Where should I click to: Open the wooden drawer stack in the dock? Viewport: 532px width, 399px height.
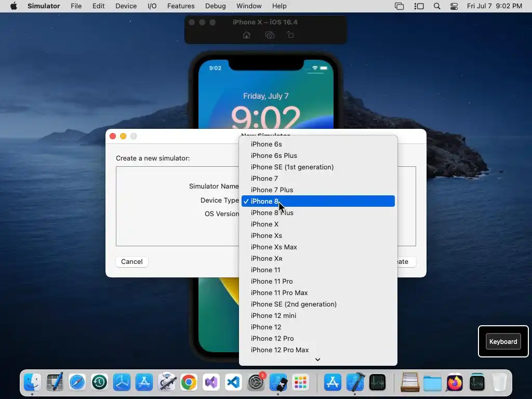point(410,382)
